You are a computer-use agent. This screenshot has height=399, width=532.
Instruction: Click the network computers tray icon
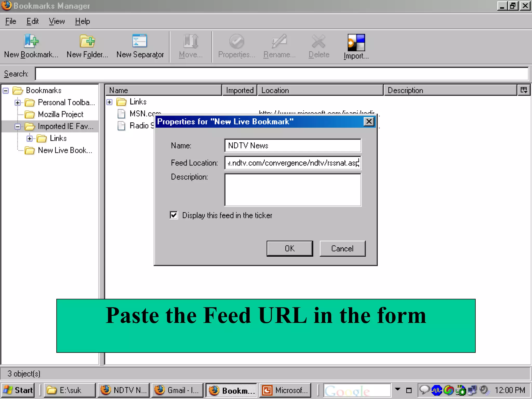[472, 390]
